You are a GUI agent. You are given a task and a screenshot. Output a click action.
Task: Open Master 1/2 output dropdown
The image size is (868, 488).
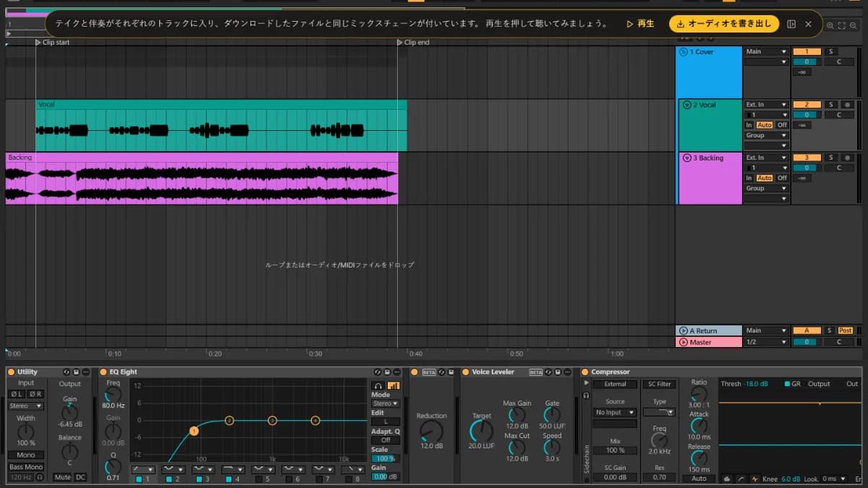(766, 341)
